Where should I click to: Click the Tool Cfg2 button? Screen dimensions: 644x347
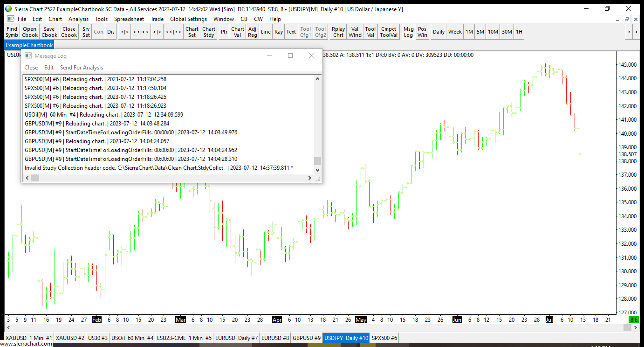321,32
